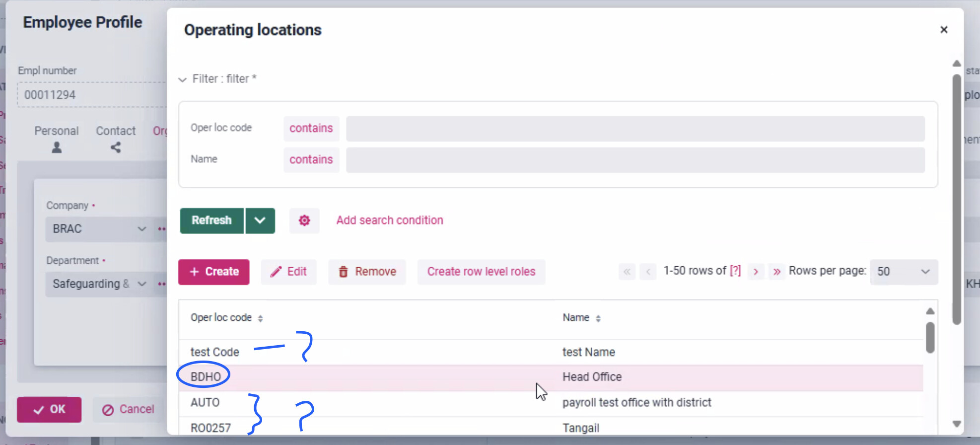Select the AUTO row
The width and height of the screenshot is (980, 445).
pyautogui.click(x=551, y=403)
